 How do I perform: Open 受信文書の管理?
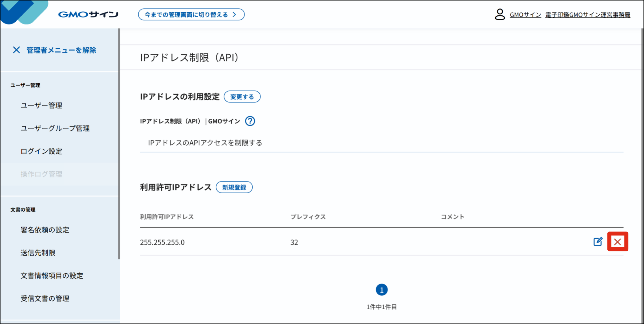click(45, 299)
